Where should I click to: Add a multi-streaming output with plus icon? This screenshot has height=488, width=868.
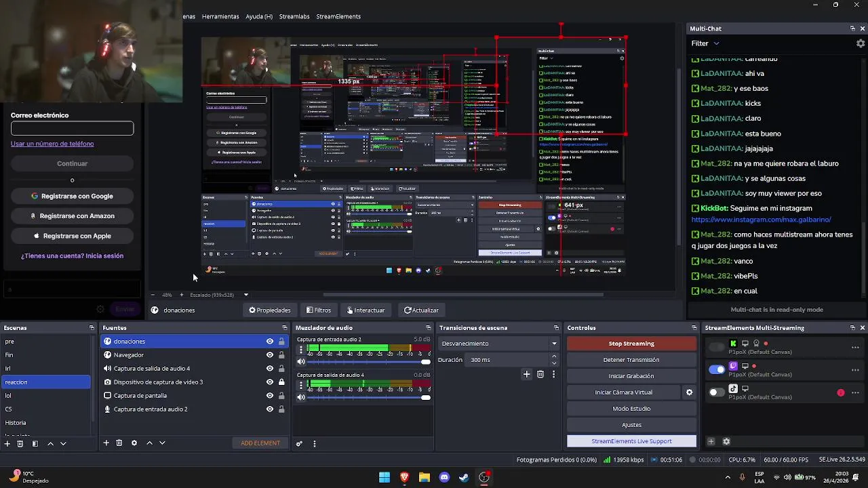(711, 441)
